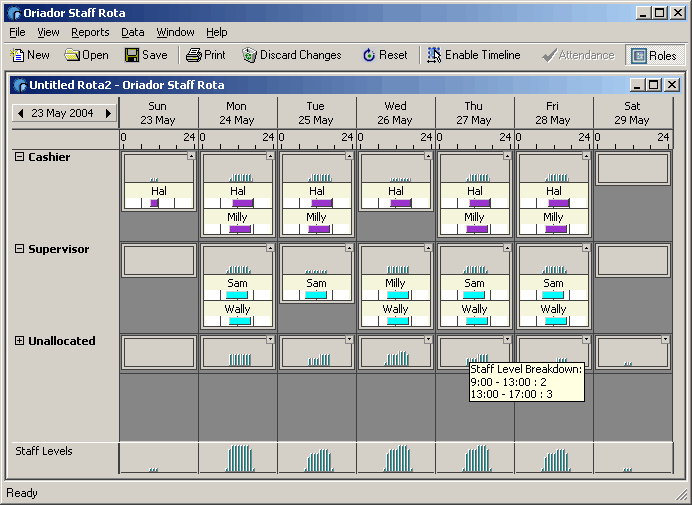
Task: Open the View menu
Action: pos(48,32)
